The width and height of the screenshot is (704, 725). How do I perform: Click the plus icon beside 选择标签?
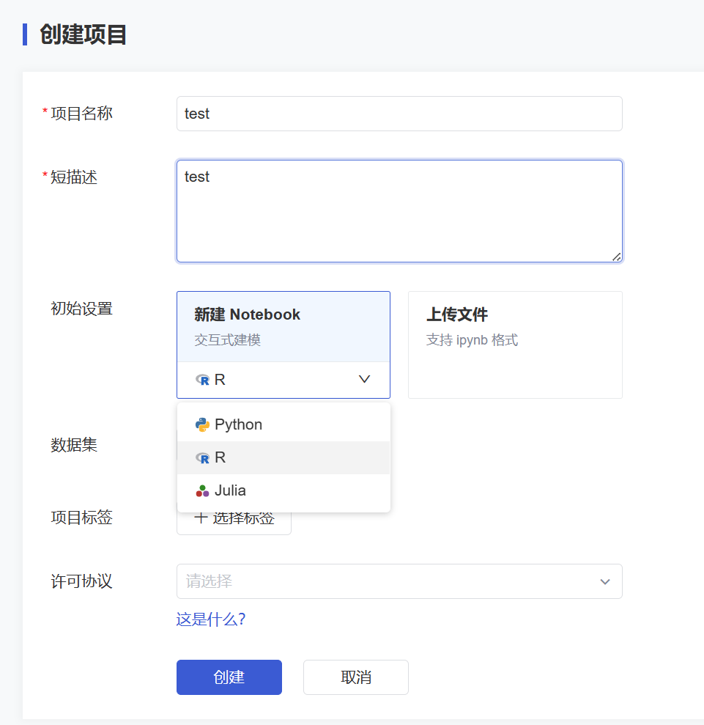pos(200,518)
